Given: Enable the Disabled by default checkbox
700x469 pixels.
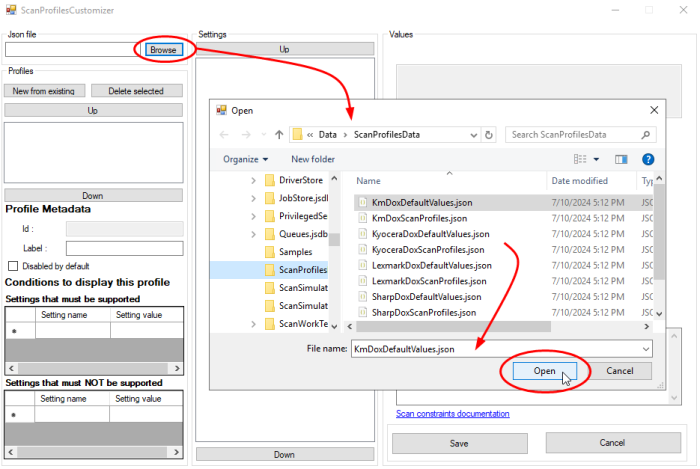Looking at the screenshot, I should pyautogui.click(x=13, y=266).
